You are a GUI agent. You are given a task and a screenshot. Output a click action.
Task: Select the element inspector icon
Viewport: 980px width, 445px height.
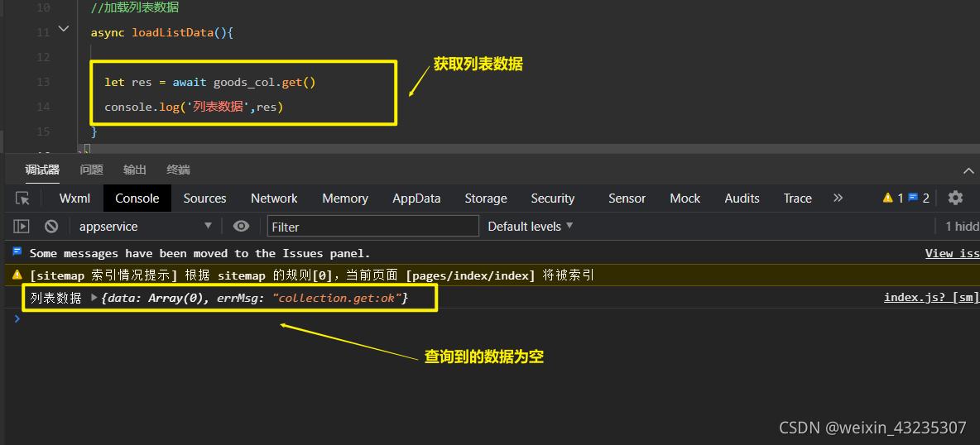coord(22,199)
